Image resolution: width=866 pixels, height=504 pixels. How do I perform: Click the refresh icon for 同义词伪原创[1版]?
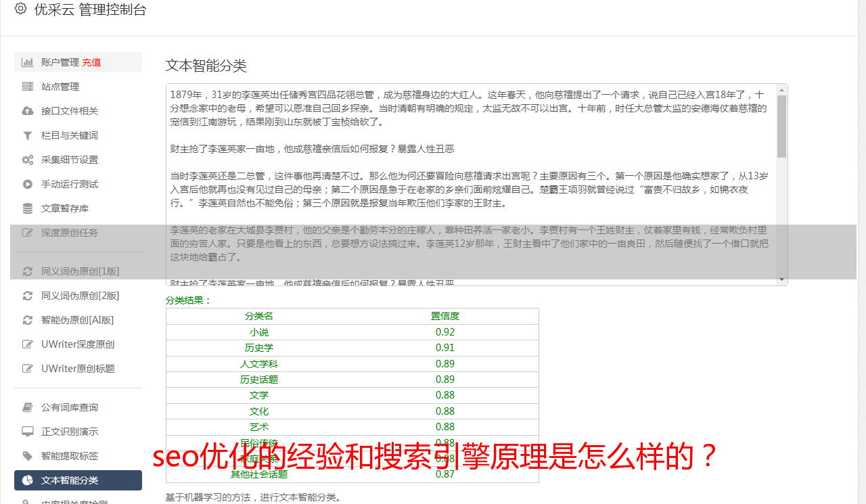click(x=28, y=271)
